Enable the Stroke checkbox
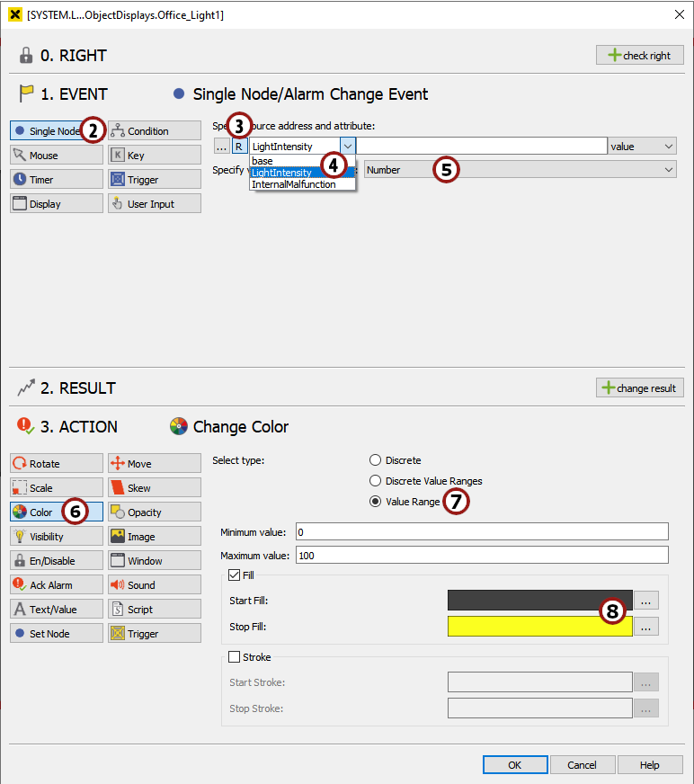694x784 pixels. (x=235, y=657)
